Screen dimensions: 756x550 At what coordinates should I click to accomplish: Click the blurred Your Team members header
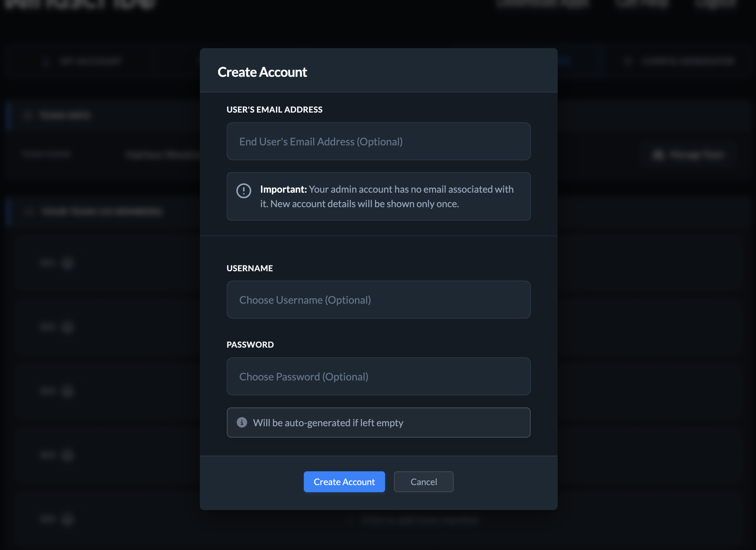pos(101,212)
